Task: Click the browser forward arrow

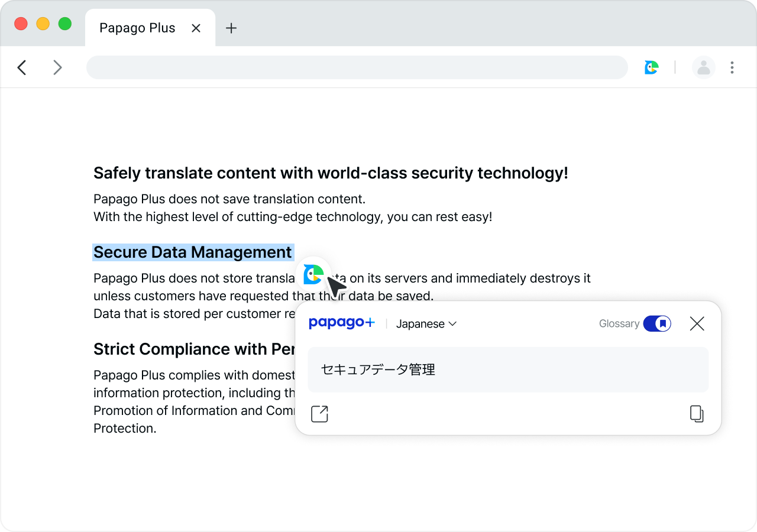Action: click(x=57, y=67)
